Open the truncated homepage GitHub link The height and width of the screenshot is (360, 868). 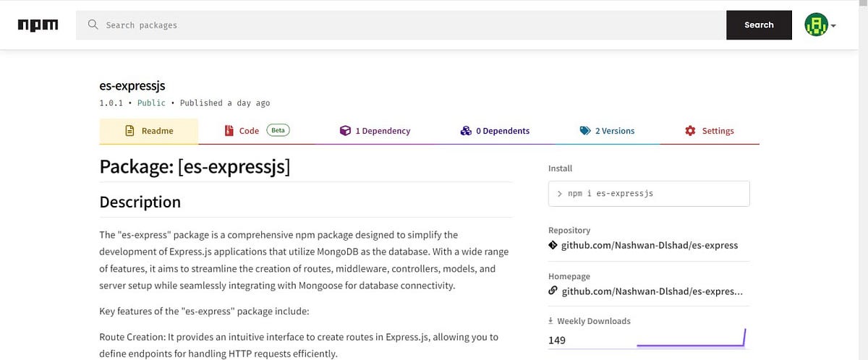652,291
